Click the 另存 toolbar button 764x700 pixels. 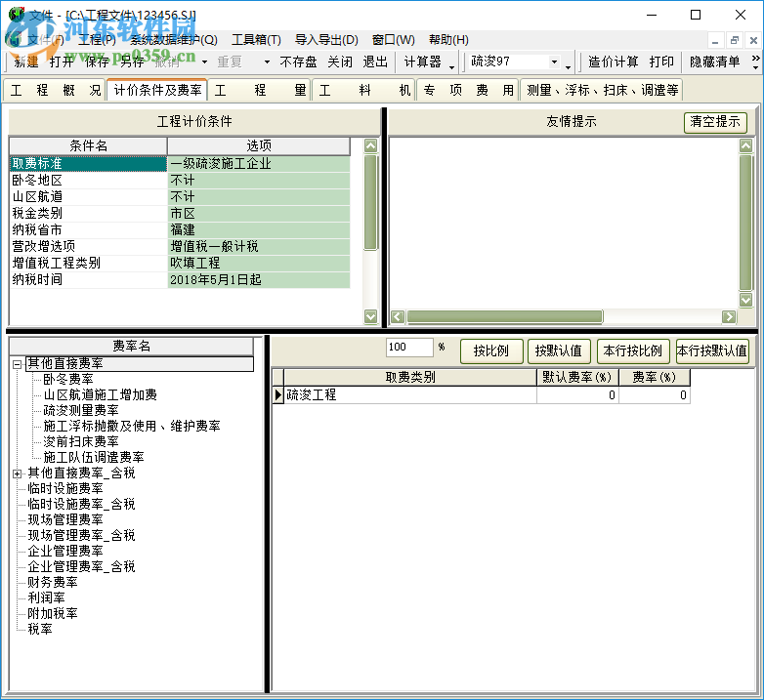(132, 62)
